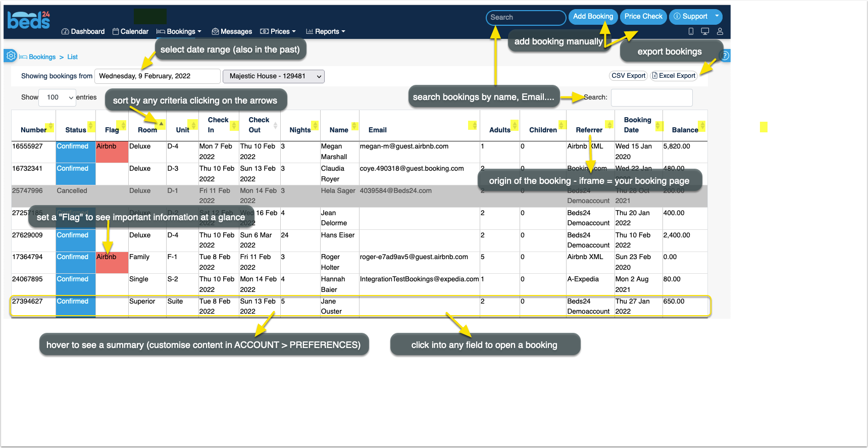Open the settings gear beside the breadcrumb
868x448 pixels.
(11, 56)
